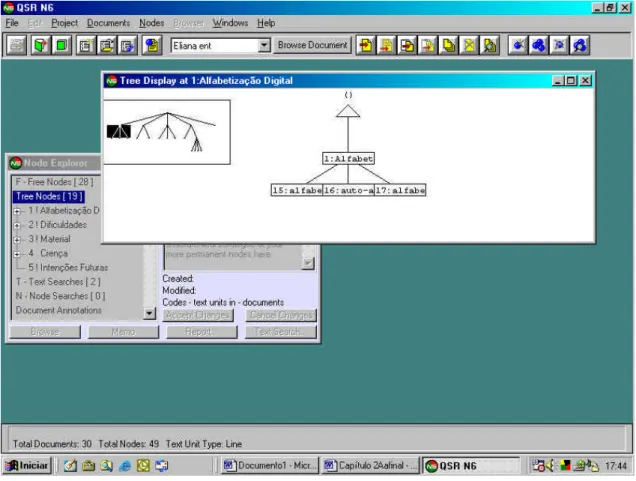Click the Node Explorer window title icon
The height and width of the screenshot is (481, 636).
click(15, 163)
